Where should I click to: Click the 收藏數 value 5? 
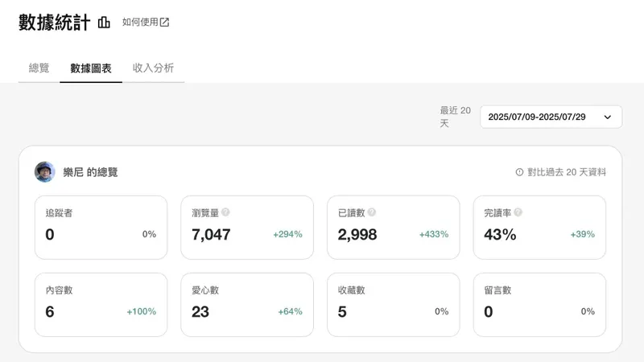[342, 311]
